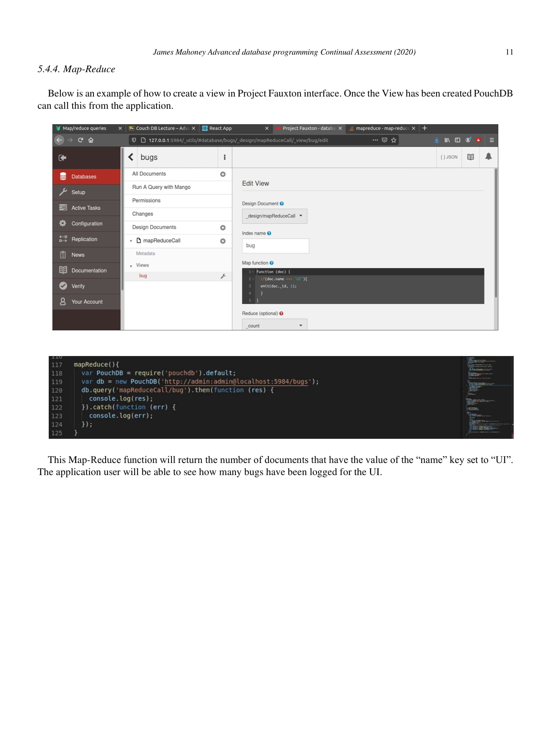Open Run A Query with Mango
The width and height of the screenshot is (554, 756).
click(161, 187)
